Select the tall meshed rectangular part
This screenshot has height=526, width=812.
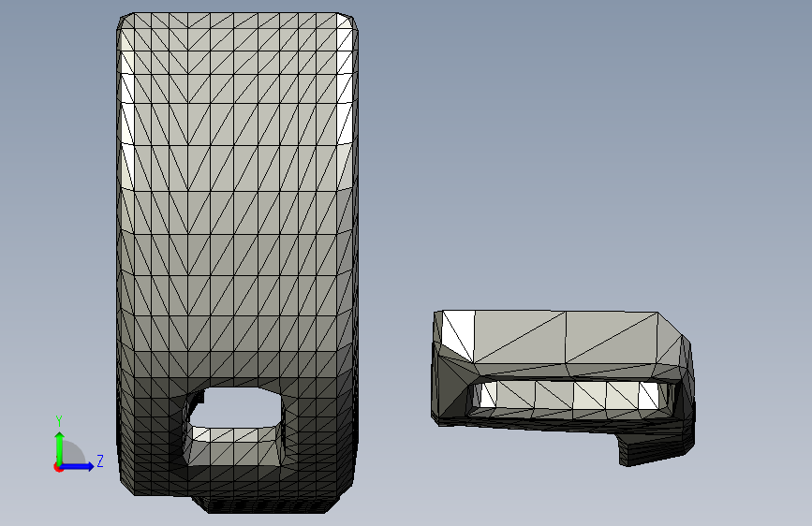click(x=237, y=262)
